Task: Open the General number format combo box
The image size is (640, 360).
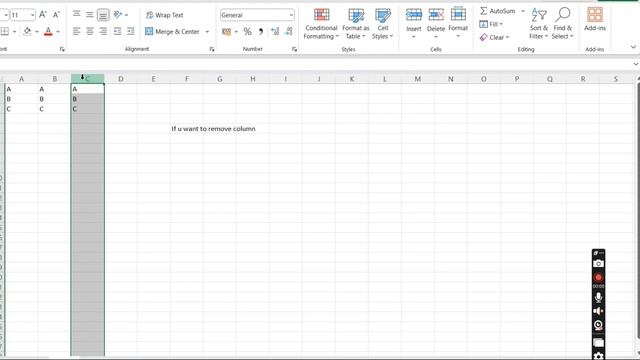Action: (257, 15)
